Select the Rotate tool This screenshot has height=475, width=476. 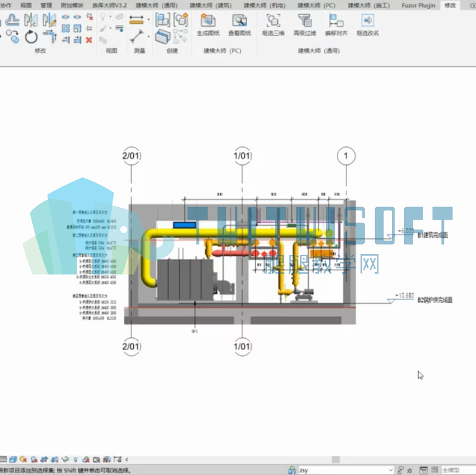pyautogui.click(x=32, y=37)
